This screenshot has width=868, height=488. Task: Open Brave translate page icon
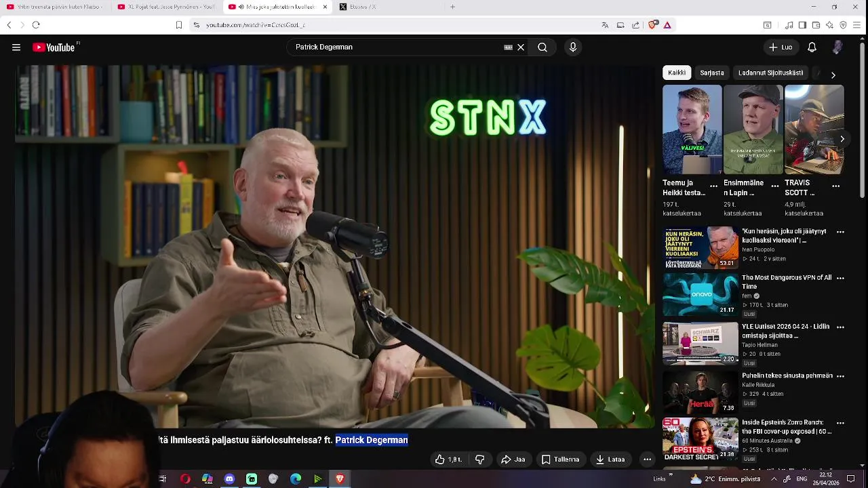pyautogui.click(x=605, y=25)
